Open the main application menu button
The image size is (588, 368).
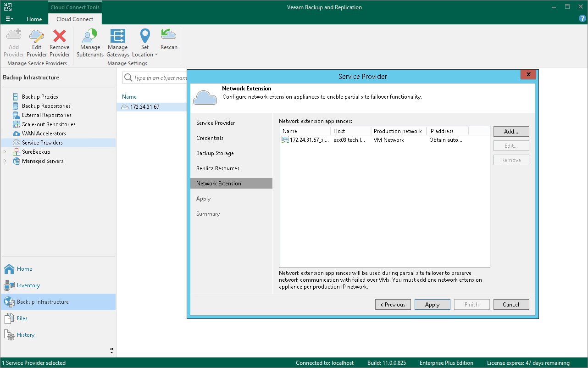[9, 19]
